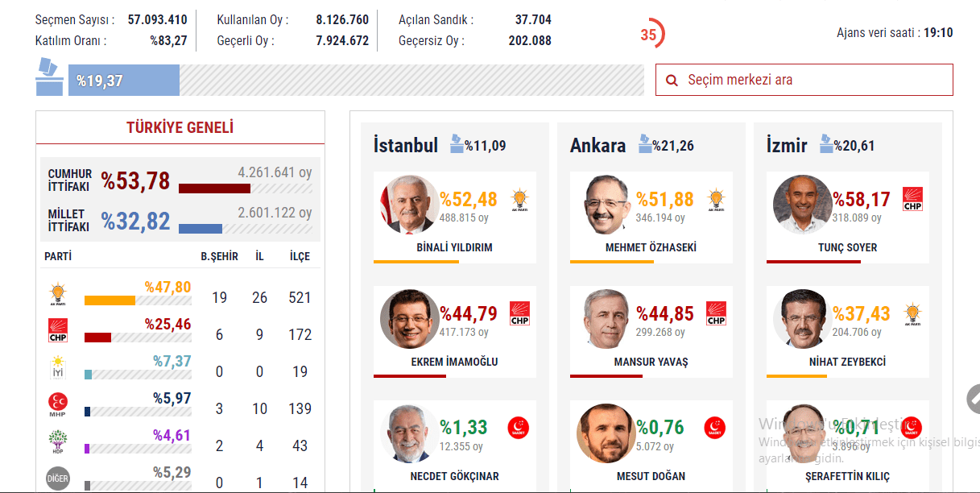Click the TÜRKİYE GENELİ panel header
Viewport: 980px width, 493px height.
[180, 127]
